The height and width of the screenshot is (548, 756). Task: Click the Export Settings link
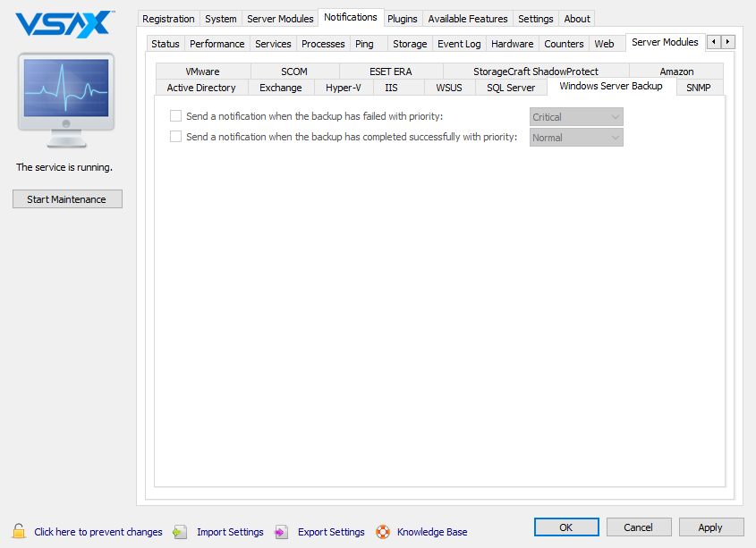[x=331, y=532]
